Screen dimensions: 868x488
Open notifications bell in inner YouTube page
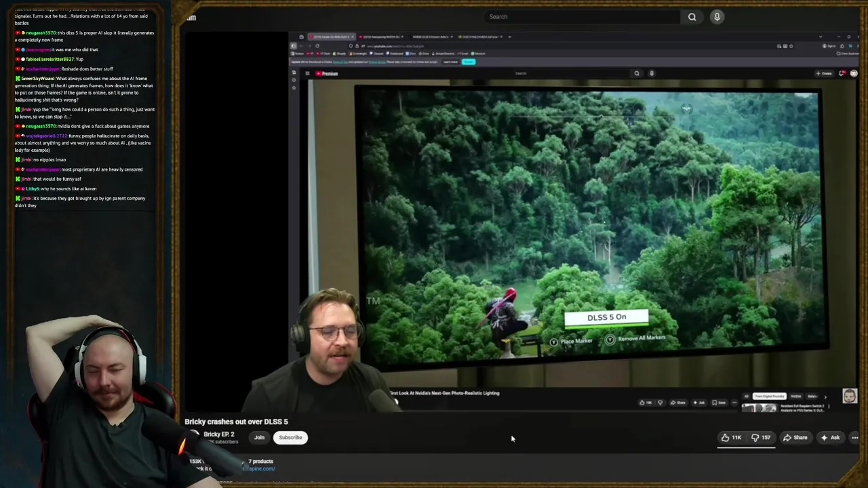[842, 73]
